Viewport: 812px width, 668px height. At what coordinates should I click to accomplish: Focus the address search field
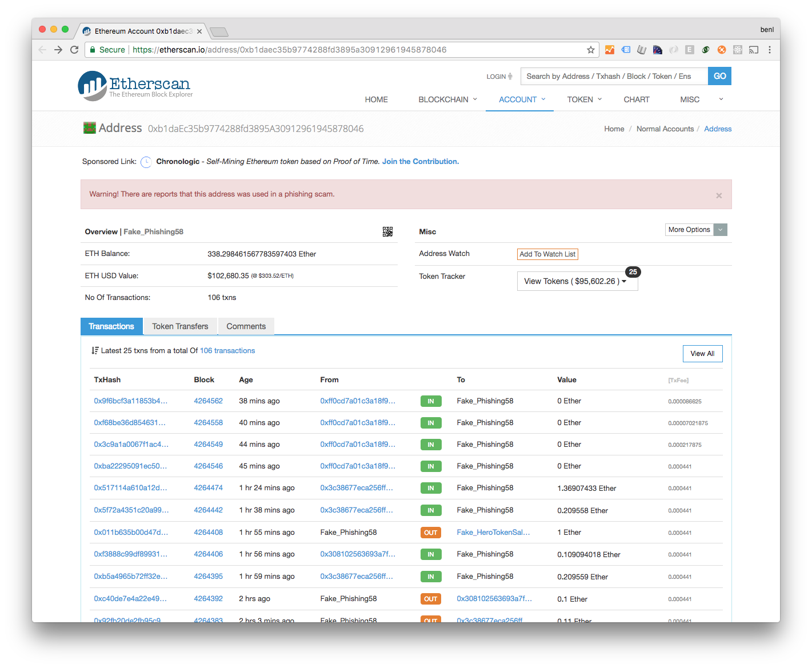[x=614, y=76]
